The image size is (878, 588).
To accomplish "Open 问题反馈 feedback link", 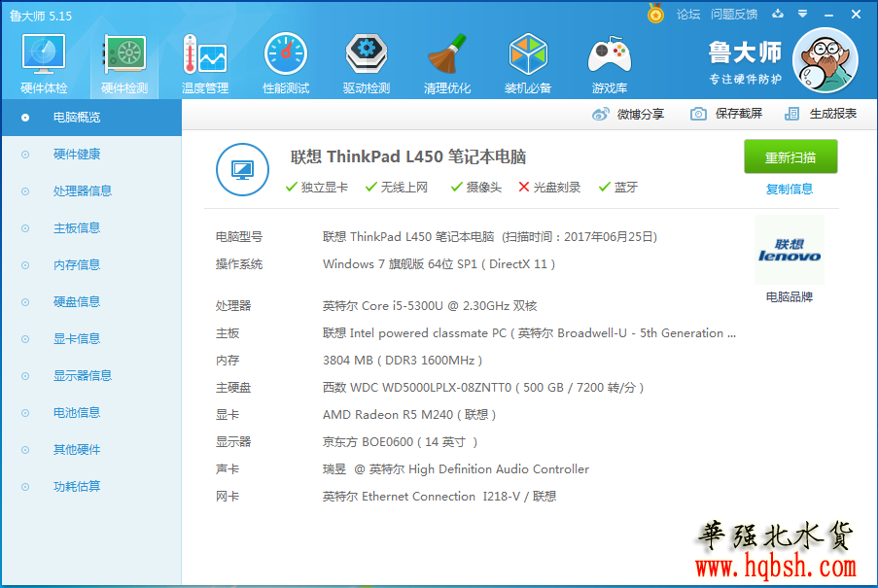I will pos(734,15).
